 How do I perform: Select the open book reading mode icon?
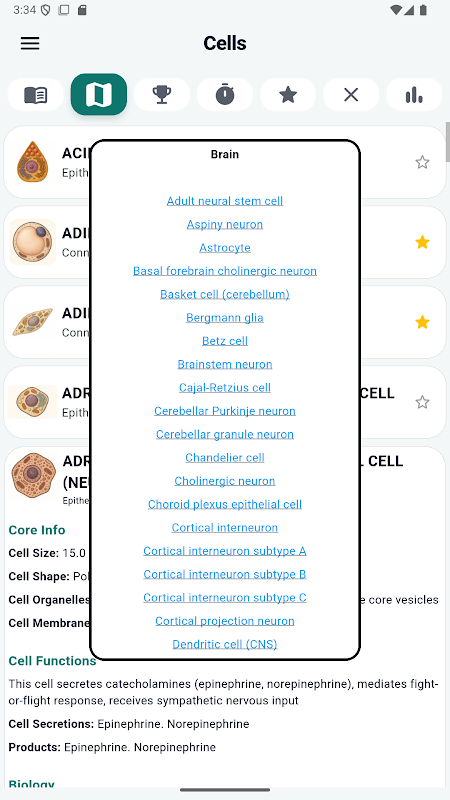coord(36,95)
